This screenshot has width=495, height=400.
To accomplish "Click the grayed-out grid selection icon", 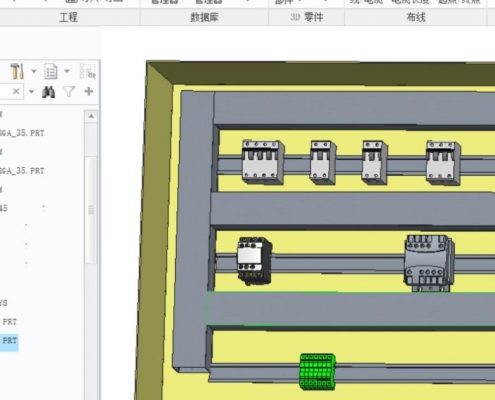I will pyautogui.click(x=88, y=71).
